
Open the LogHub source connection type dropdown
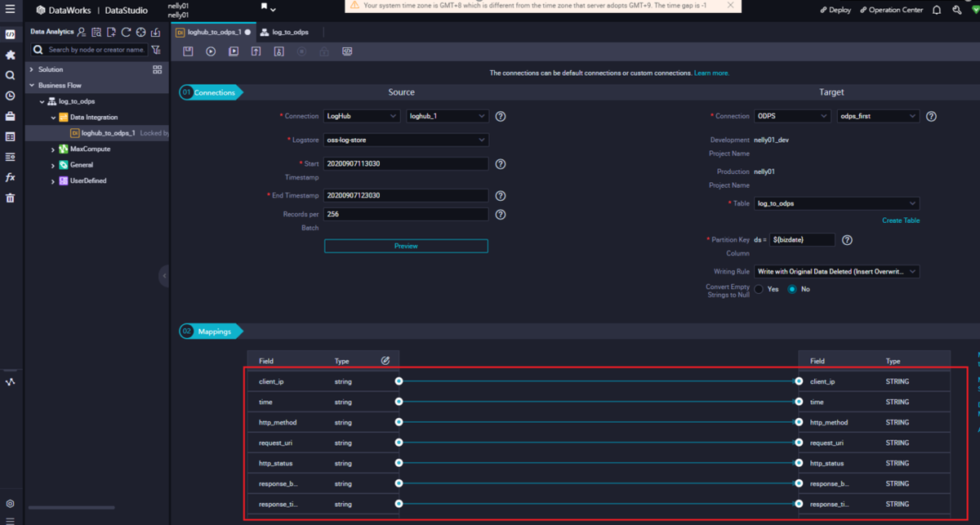(362, 116)
